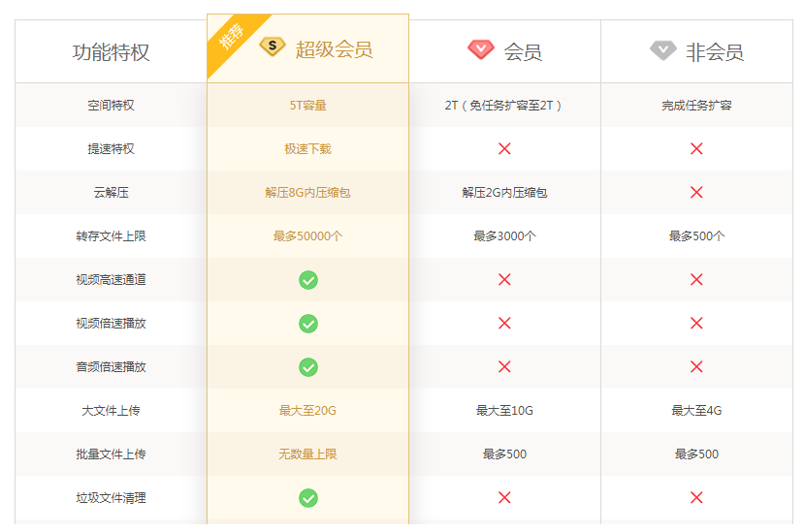The width and height of the screenshot is (804, 532).
Task: Click 会员 column red X for 提速特权
Action: tap(504, 149)
